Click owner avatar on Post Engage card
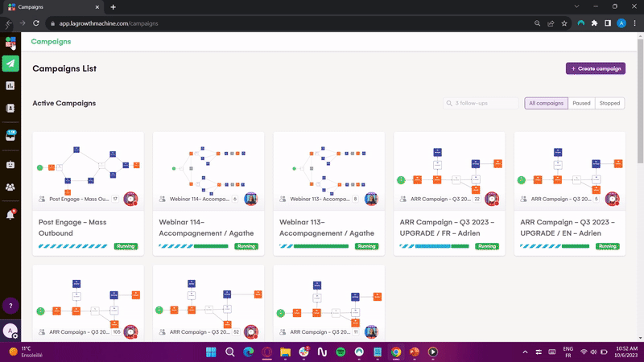644x362 pixels. [130, 199]
